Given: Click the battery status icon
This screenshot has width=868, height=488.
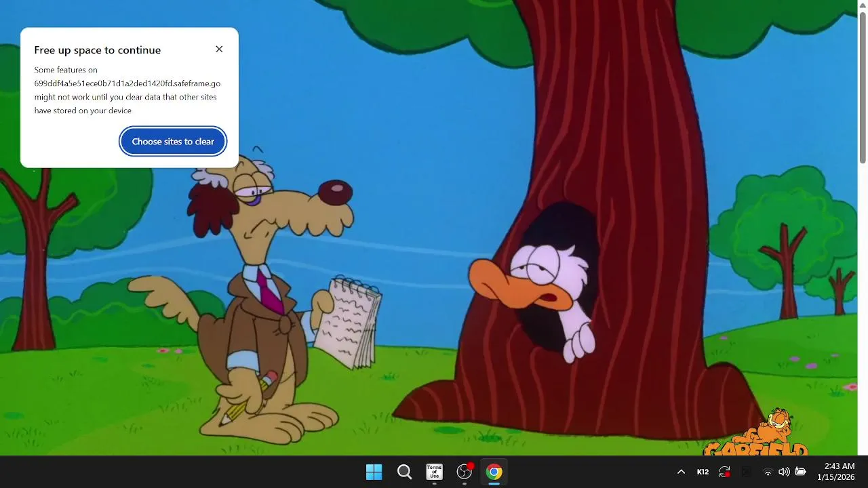Looking at the screenshot, I should point(801,472).
